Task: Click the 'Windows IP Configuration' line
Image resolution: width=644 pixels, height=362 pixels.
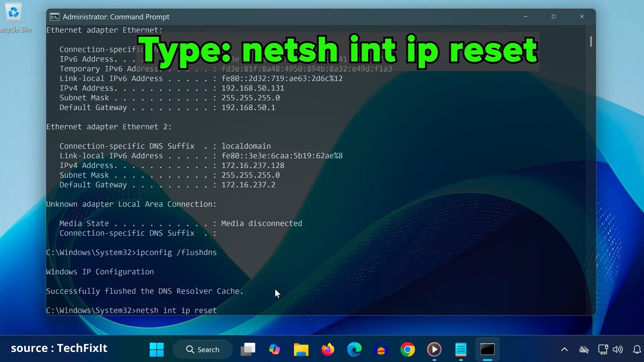Action: [100, 272]
